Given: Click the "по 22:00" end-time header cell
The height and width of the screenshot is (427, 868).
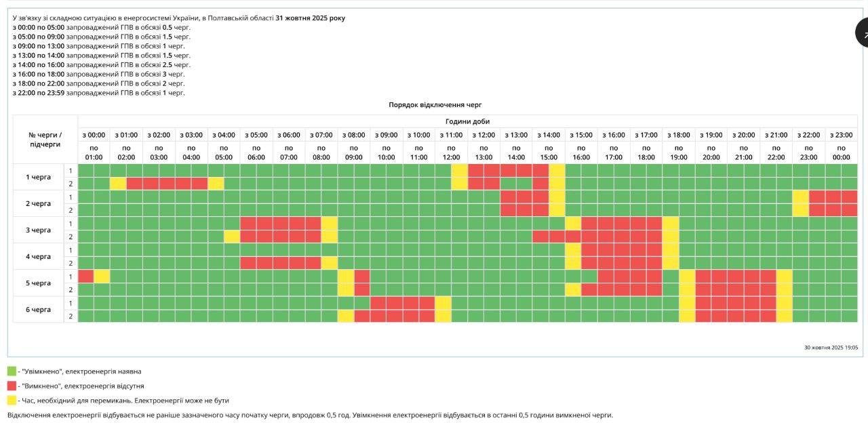Looking at the screenshot, I should tap(776, 152).
